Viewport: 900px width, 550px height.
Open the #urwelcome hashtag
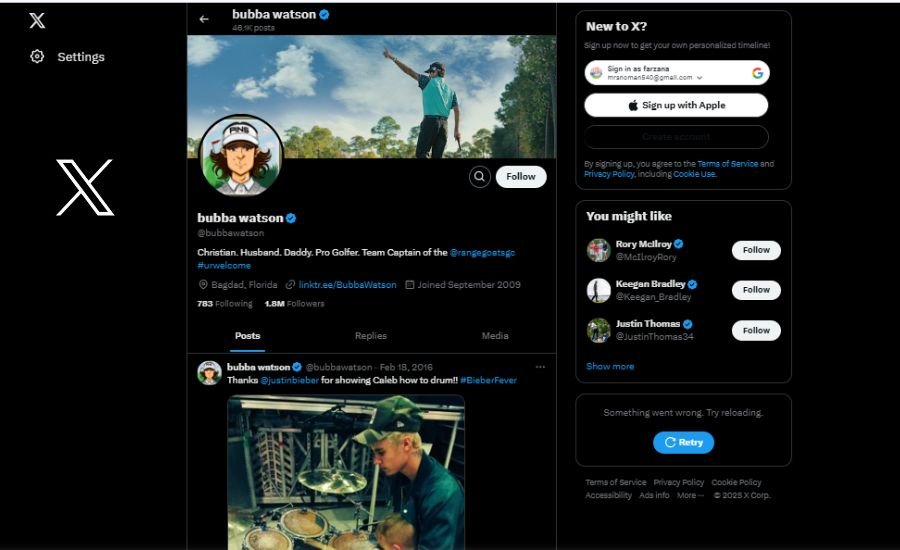click(224, 266)
